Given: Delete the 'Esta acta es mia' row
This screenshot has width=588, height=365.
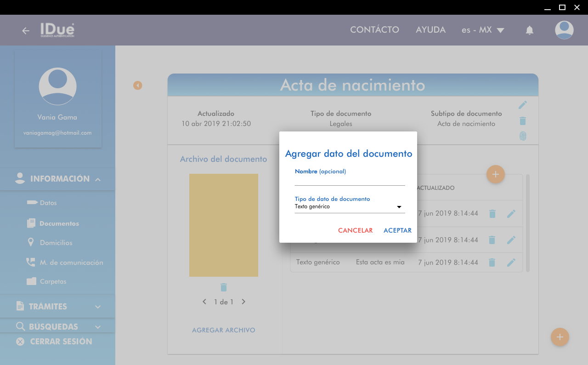Looking at the screenshot, I should [x=492, y=262].
